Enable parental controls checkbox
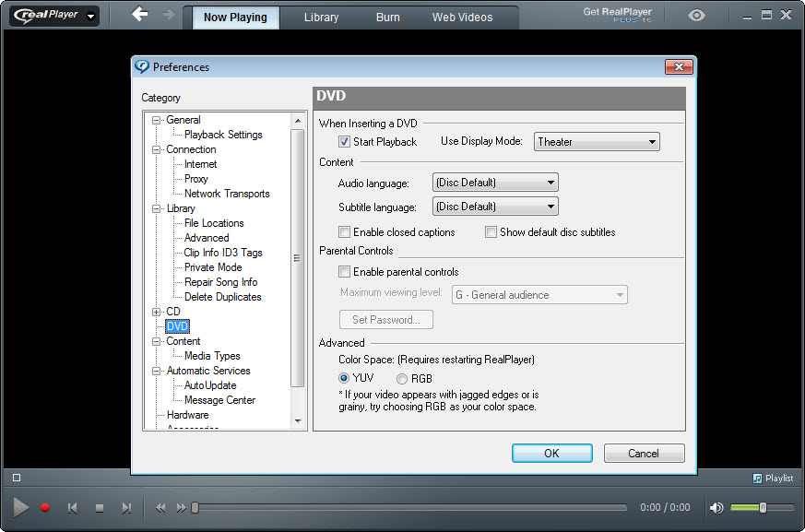Viewport: 805px width, 532px height. 344,272
